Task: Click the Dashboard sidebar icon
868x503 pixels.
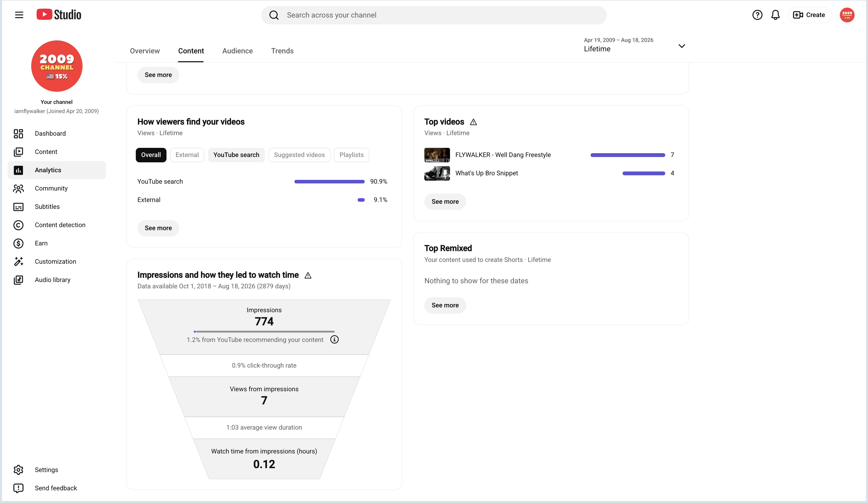Action: coord(18,133)
